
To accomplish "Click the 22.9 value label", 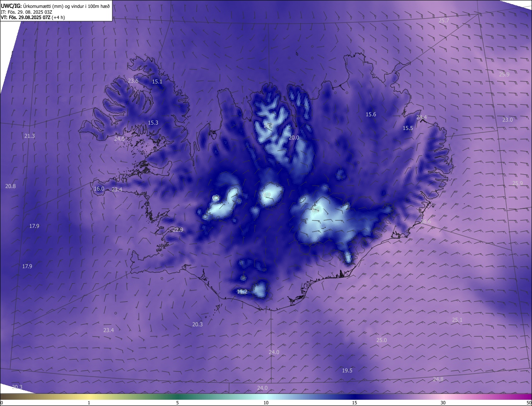I will [x=178, y=230].
